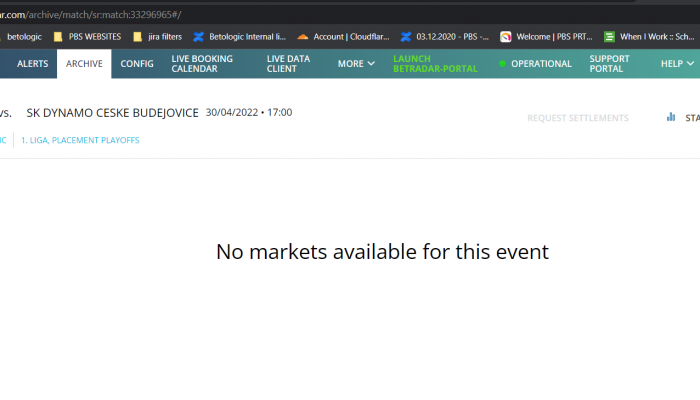Open the Live Data Client page
Screen dimensions: 700x400
pos(289,64)
